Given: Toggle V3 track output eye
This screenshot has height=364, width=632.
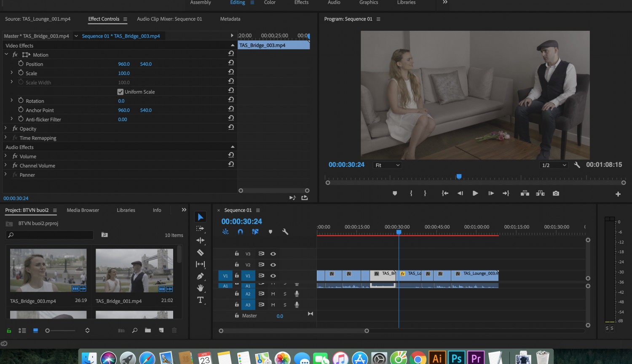Looking at the screenshot, I should point(273,254).
